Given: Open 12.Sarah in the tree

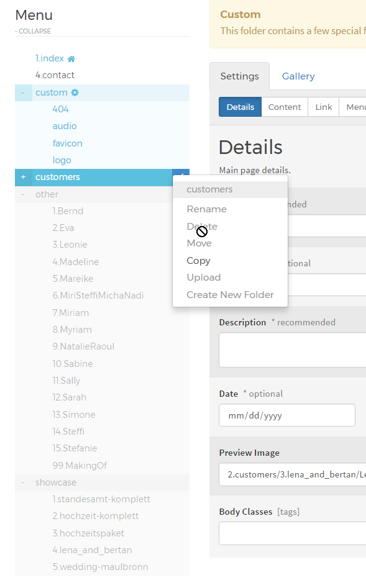Looking at the screenshot, I should click(70, 397).
